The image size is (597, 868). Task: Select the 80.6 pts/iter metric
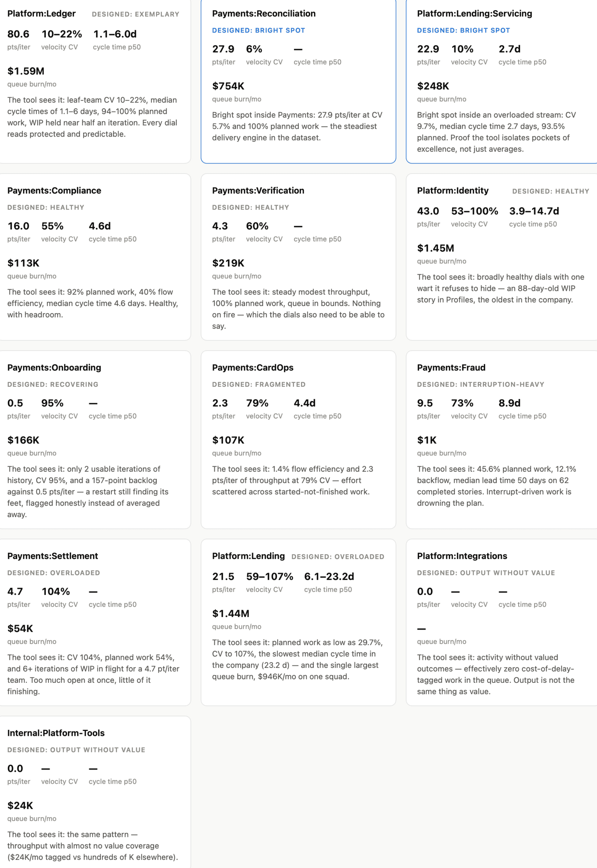(18, 34)
